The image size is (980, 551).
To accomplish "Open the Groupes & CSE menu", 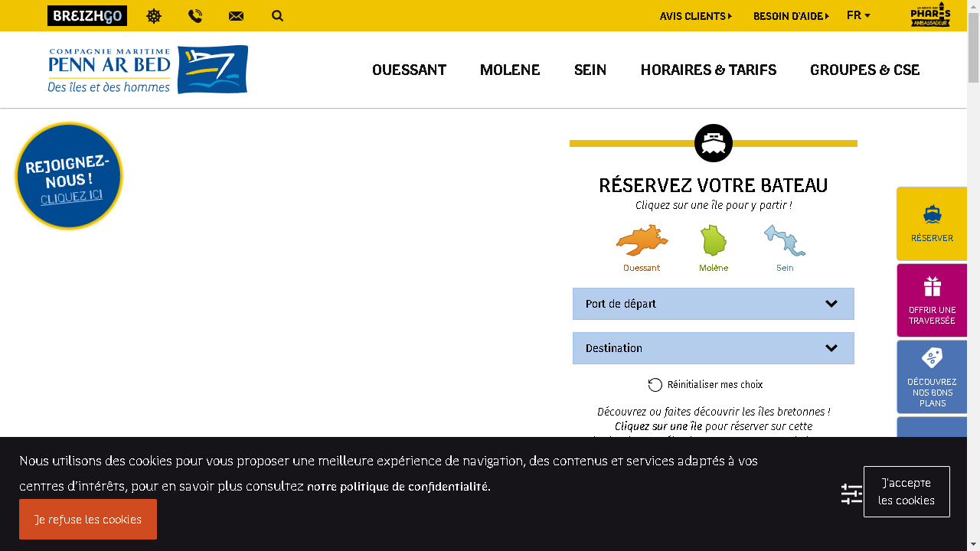I will pos(864,70).
